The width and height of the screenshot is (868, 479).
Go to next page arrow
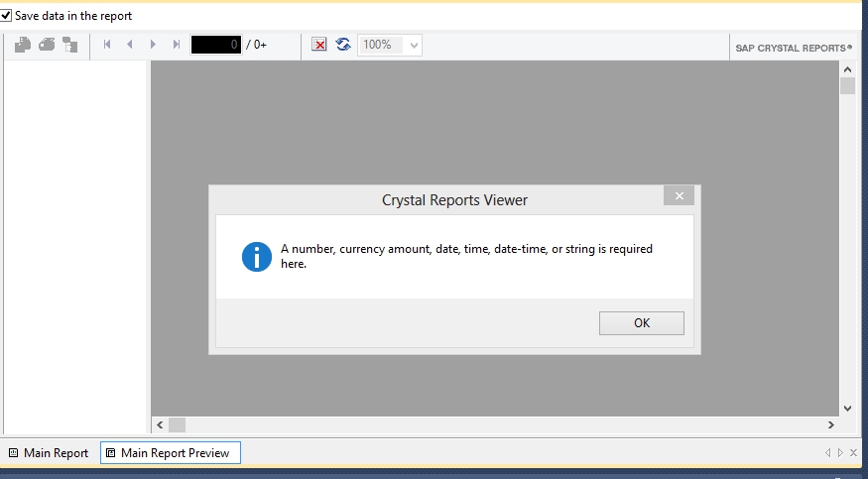click(x=154, y=45)
